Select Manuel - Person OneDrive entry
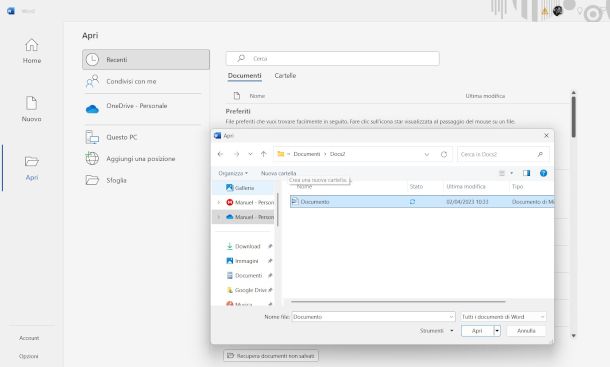The image size is (610, 367). point(250,217)
